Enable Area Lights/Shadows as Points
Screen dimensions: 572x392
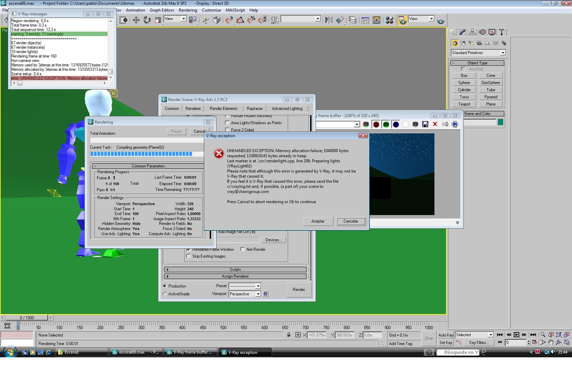point(227,123)
